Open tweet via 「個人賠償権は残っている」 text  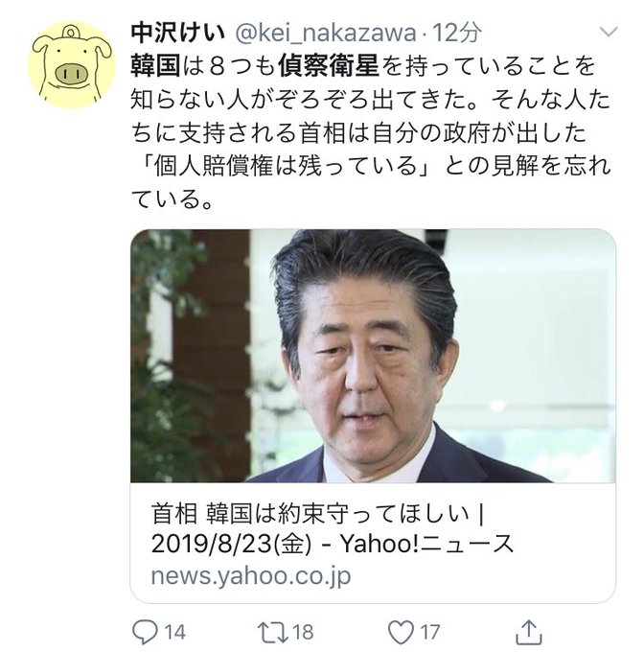(x=284, y=166)
